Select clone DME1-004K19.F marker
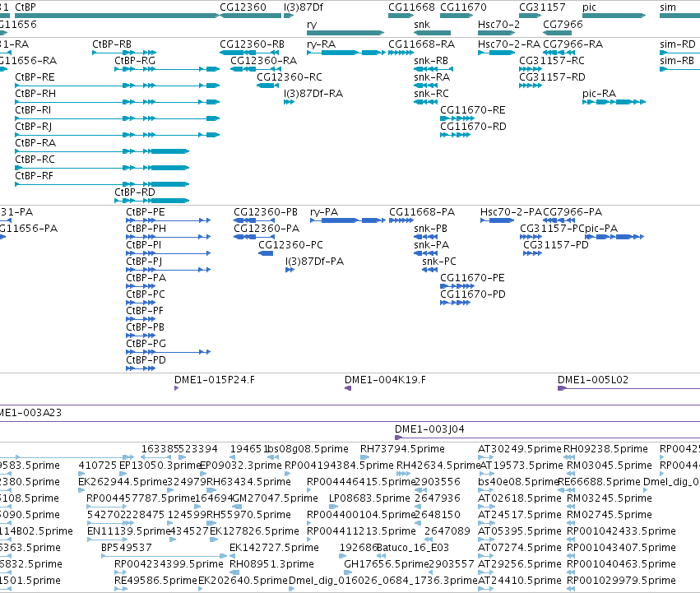The image size is (700, 593). pos(348,388)
